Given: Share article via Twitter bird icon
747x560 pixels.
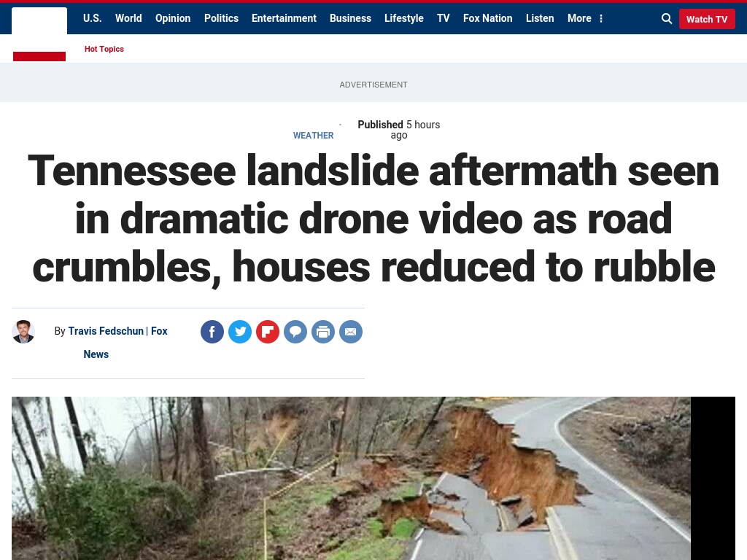Looking at the screenshot, I should (x=239, y=332).
